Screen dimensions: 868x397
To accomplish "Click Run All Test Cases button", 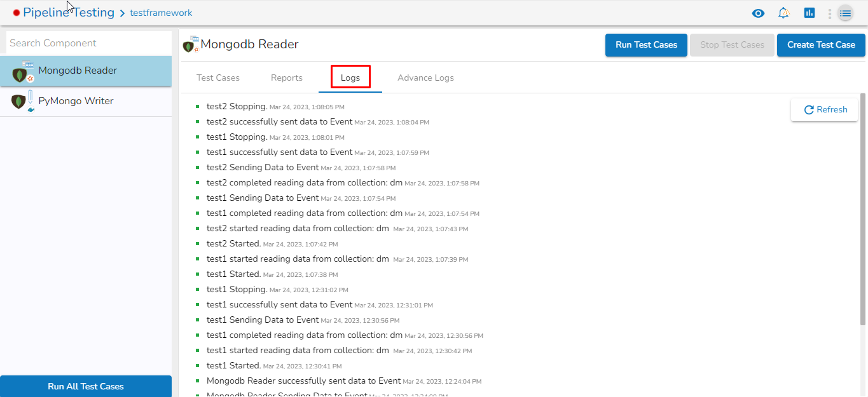I will 86,386.
